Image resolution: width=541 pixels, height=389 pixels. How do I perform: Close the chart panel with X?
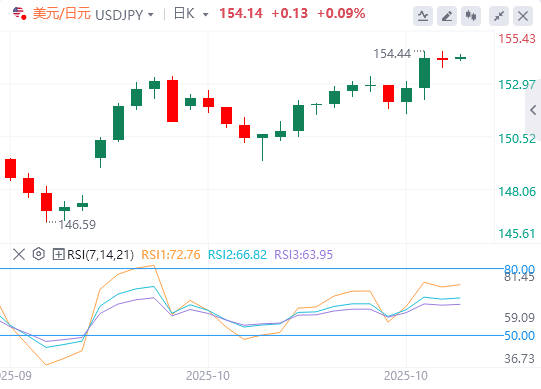coord(523,16)
